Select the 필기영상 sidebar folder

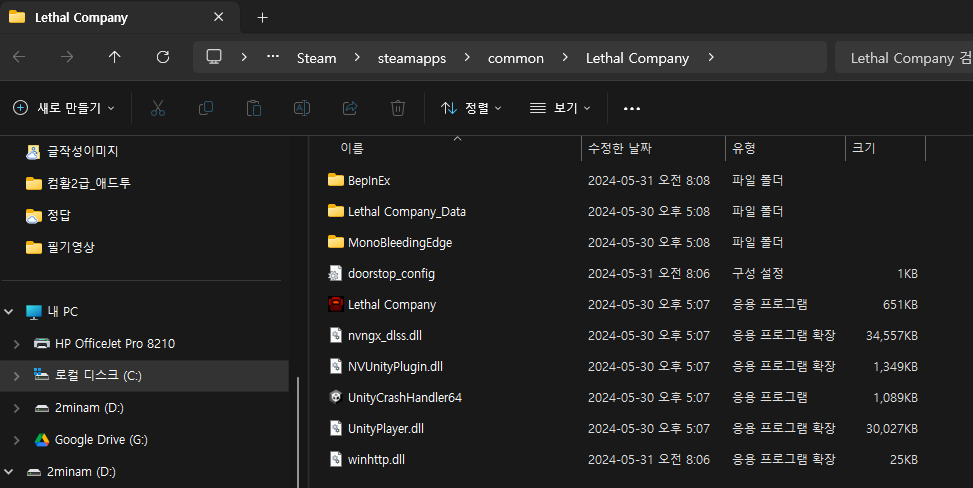click(60, 247)
